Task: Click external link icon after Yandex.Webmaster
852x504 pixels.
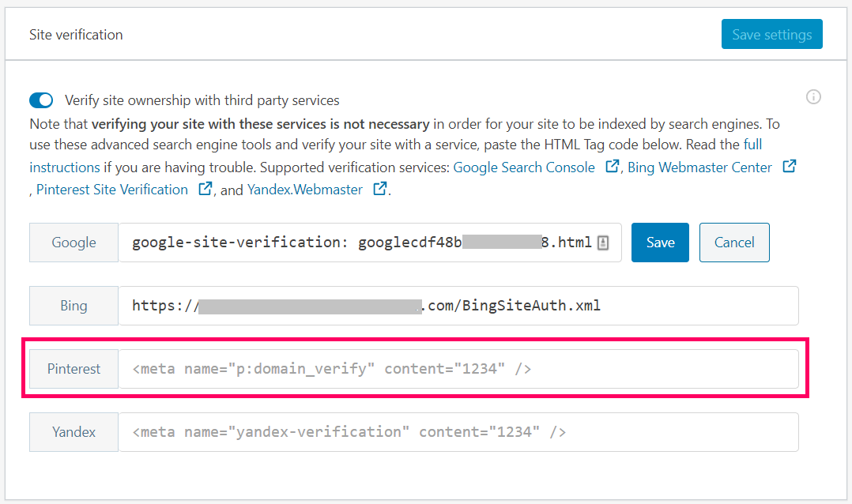Action: click(x=380, y=189)
